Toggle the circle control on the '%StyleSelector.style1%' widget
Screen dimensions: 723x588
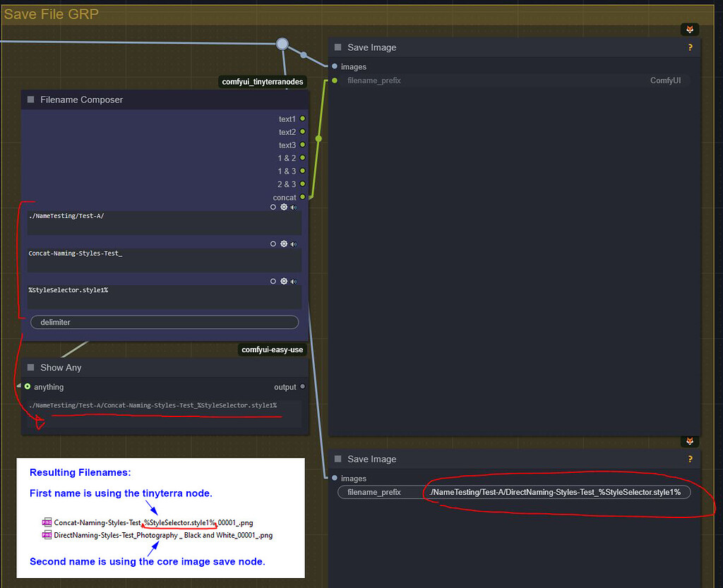[273, 281]
